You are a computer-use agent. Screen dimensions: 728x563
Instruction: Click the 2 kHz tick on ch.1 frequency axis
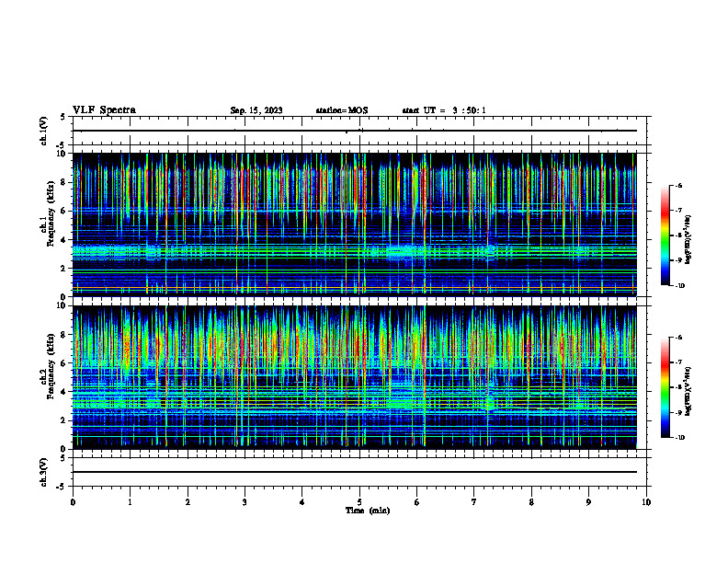[x=64, y=268]
